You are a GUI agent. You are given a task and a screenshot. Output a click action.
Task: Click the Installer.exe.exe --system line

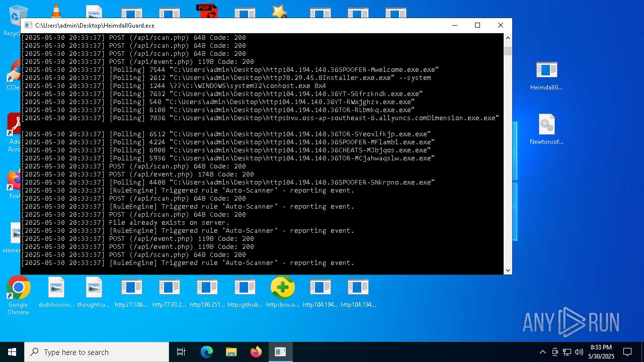tap(226, 77)
